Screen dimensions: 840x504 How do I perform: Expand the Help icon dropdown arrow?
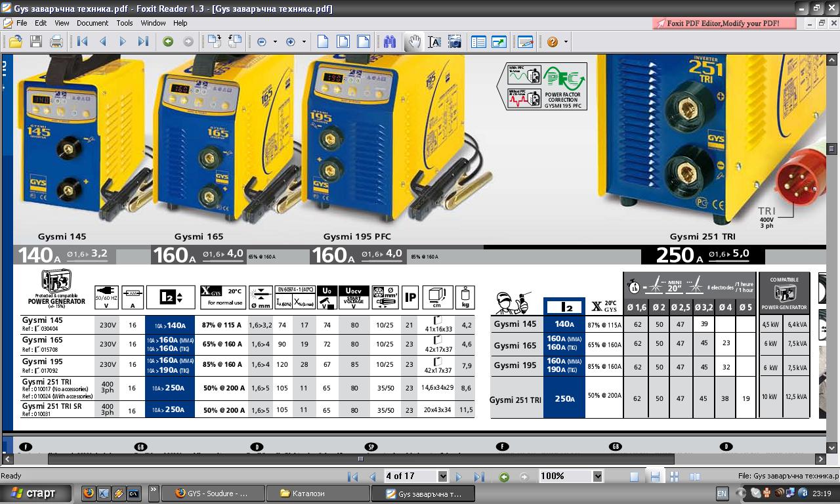point(566,42)
